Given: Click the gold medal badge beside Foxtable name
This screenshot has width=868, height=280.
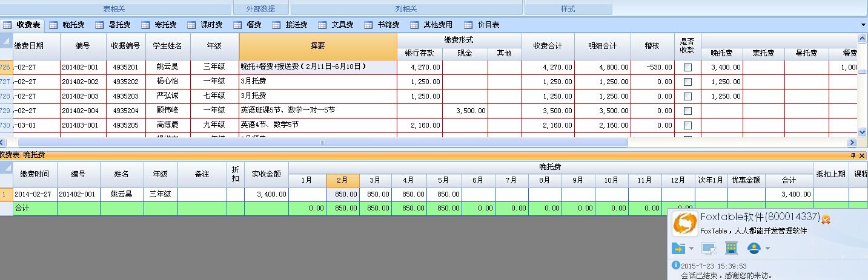Looking at the screenshot, I should 826,219.
